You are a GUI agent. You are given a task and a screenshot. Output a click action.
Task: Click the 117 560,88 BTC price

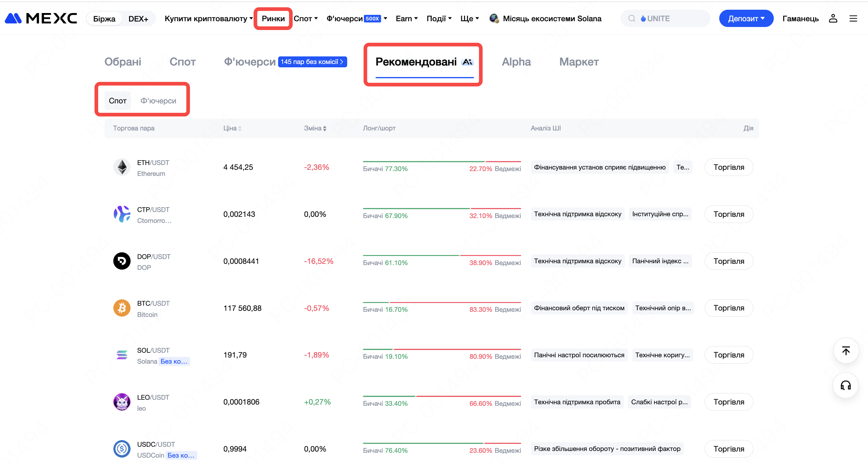tap(242, 308)
